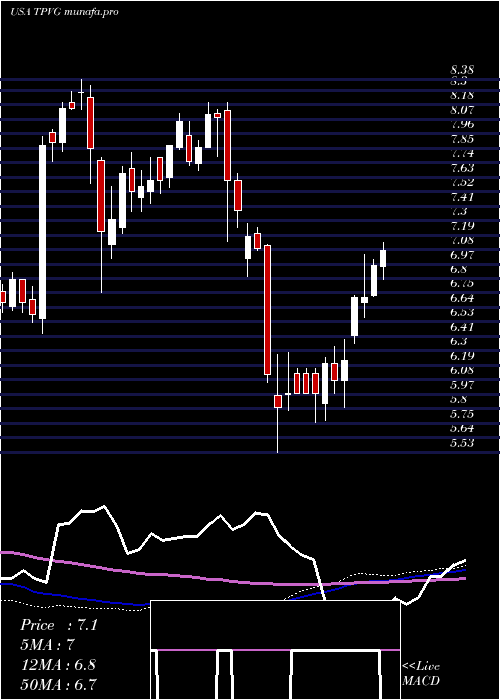This screenshot has height=700, width=500.
Task: Select the 6.41 price axis label
Action: click(x=462, y=327)
